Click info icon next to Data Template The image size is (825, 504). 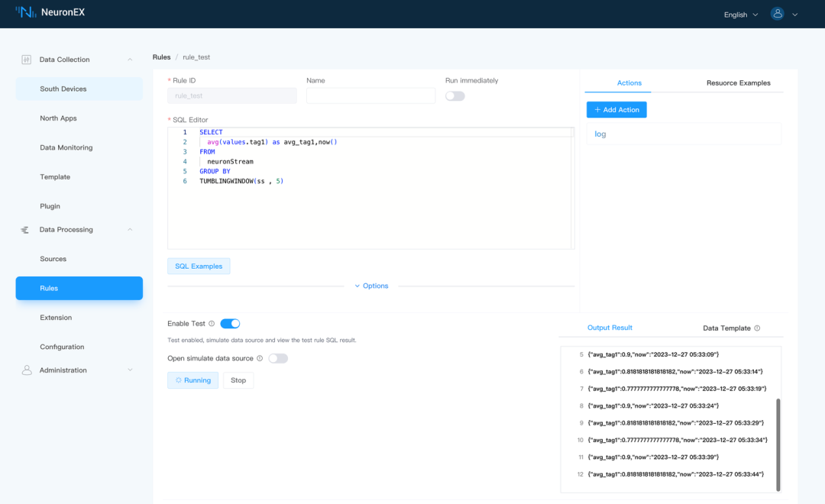click(757, 328)
